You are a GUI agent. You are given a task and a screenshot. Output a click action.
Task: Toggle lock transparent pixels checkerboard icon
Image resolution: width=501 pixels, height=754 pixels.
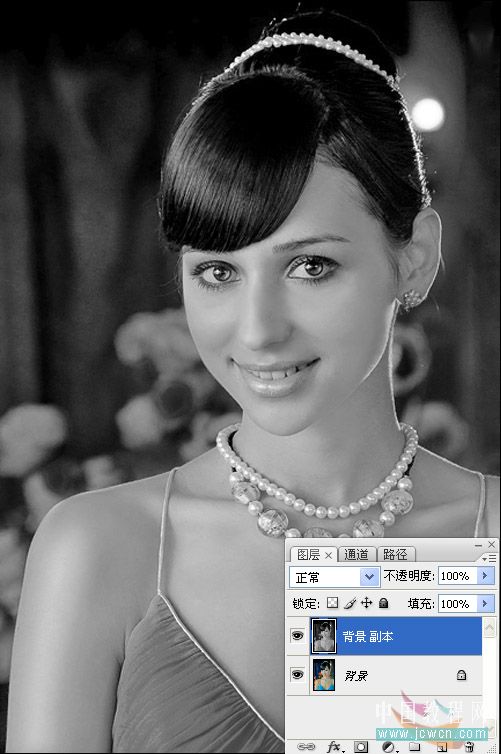tap(332, 603)
